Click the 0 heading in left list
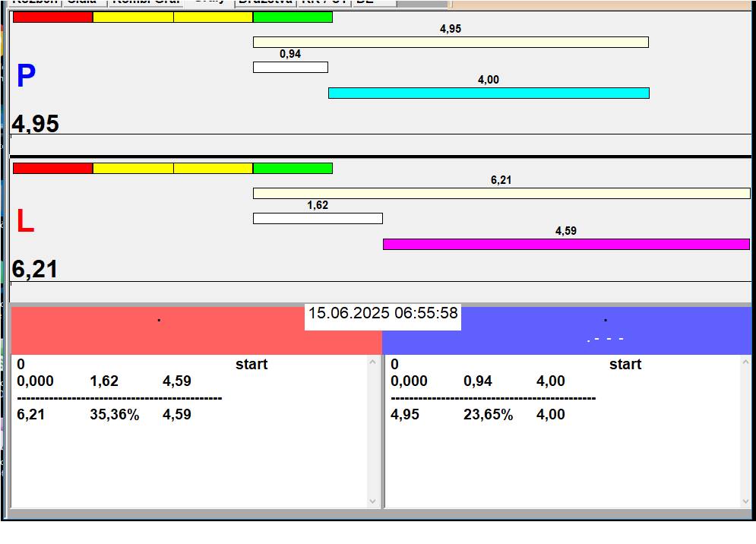 click(21, 364)
